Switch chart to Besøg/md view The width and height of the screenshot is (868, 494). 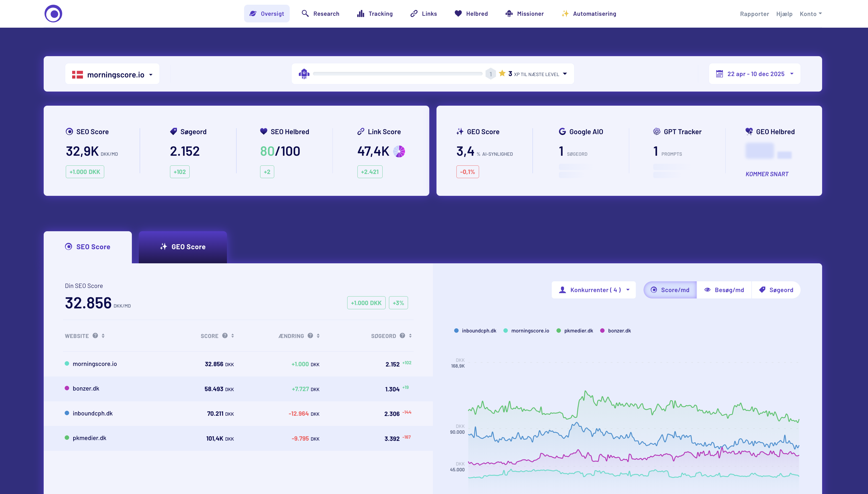pos(724,290)
